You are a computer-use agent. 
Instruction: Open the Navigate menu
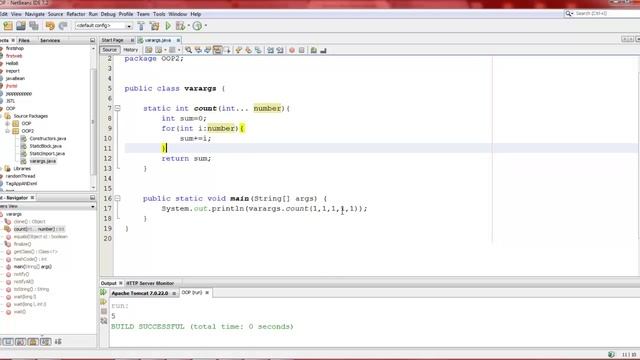tap(35, 14)
